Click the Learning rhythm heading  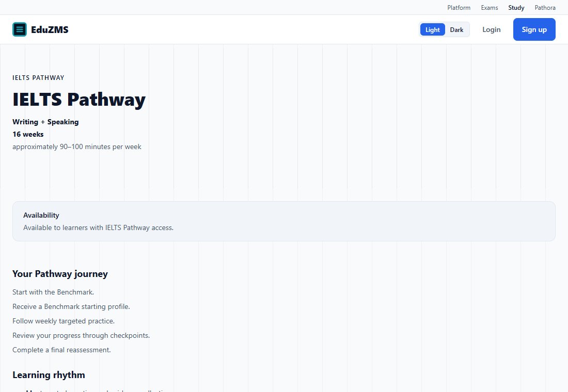coord(49,375)
